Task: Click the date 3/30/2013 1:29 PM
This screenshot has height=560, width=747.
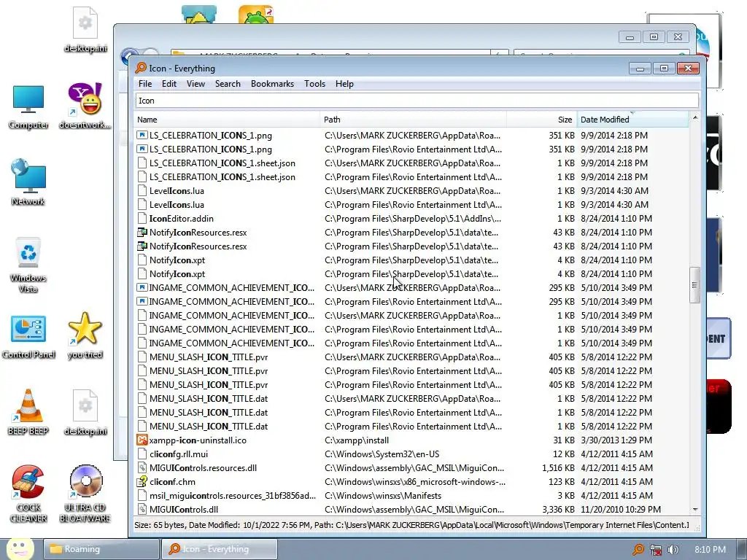Action: (616, 440)
